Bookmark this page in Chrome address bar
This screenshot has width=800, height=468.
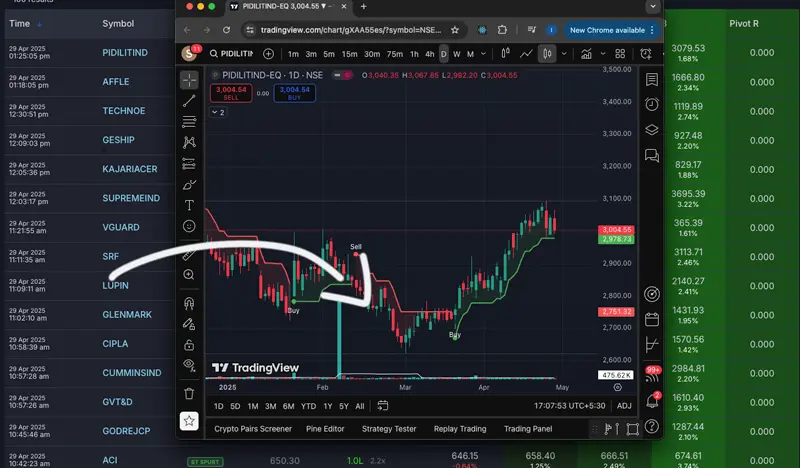pos(455,30)
